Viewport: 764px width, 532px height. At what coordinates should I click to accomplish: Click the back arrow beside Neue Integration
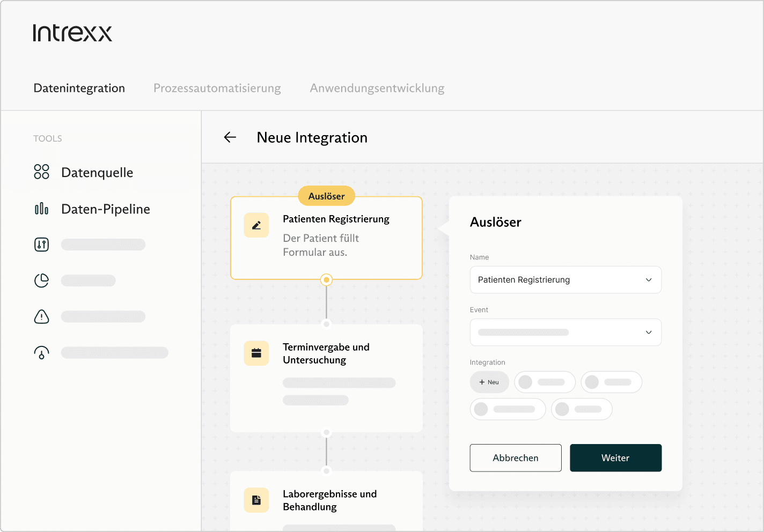[230, 137]
